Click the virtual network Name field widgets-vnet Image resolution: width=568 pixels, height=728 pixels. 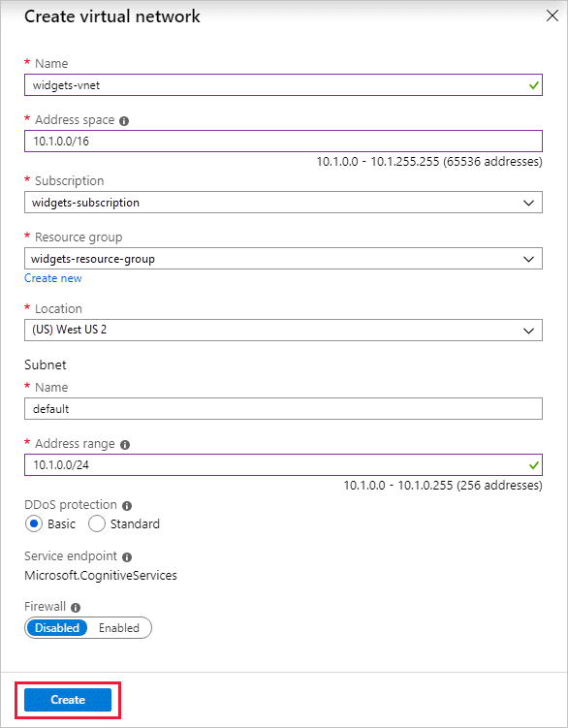tap(283, 85)
